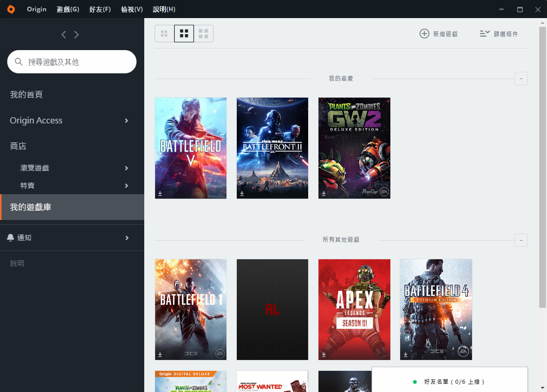Click download icon on Battlefield V
Viewport: 547px width, 392px height.
coord(160,193)
